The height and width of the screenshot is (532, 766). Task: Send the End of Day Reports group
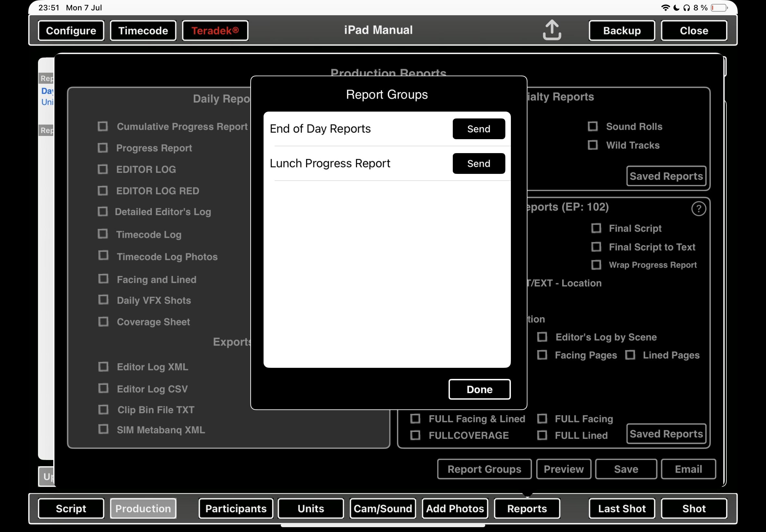pyautogui.click(x=478, y=129)
